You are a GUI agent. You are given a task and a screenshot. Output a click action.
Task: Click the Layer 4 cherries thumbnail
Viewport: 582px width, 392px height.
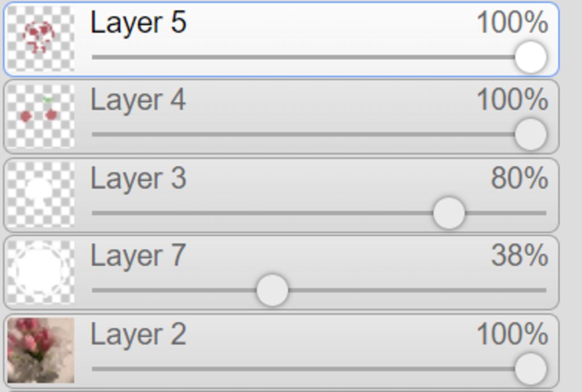40,116
